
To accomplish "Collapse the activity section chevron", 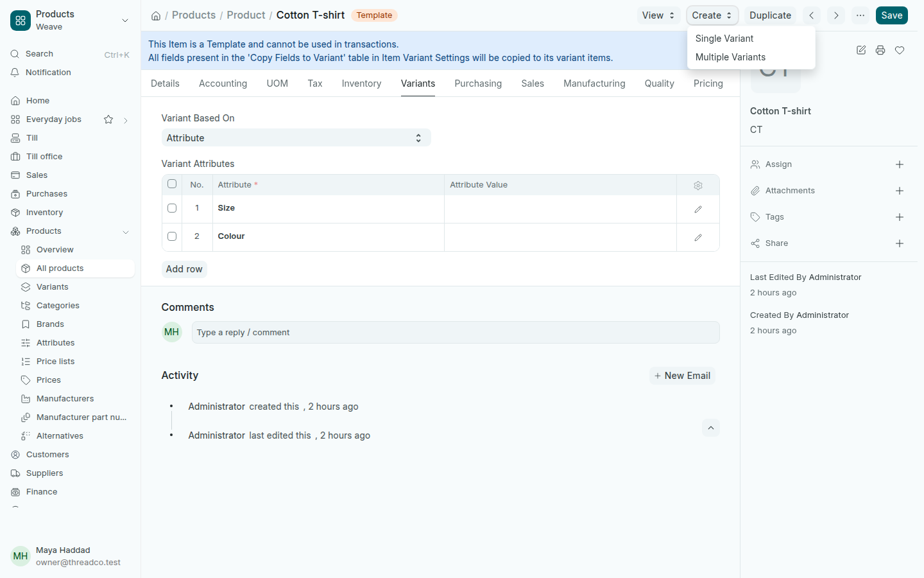I will (711, 428).
